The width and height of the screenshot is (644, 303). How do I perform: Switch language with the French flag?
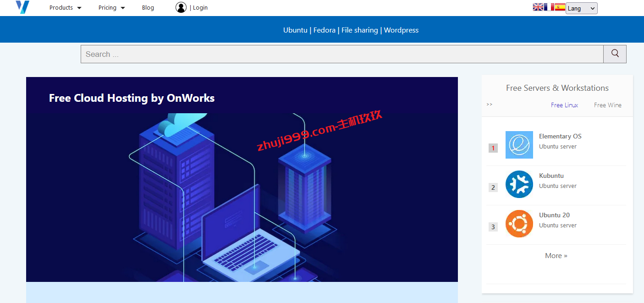click(549, 7)
